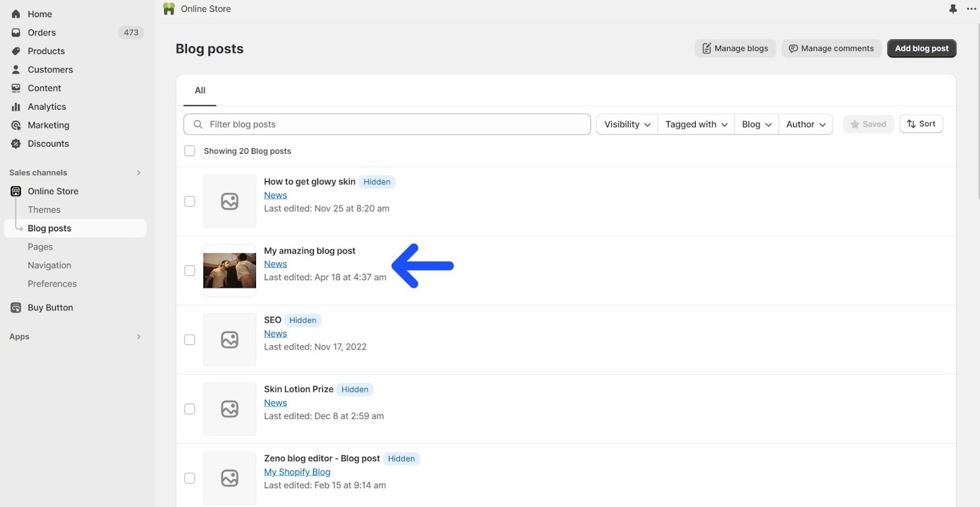Click the green Online Store logo in header
The width and height of the screenshot is (980, 507).
coord(169,9)
